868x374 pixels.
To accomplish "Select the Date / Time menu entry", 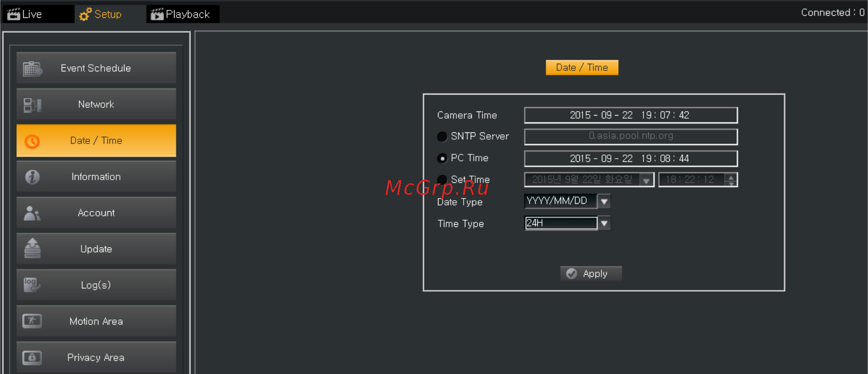I will tap(96, 140).
